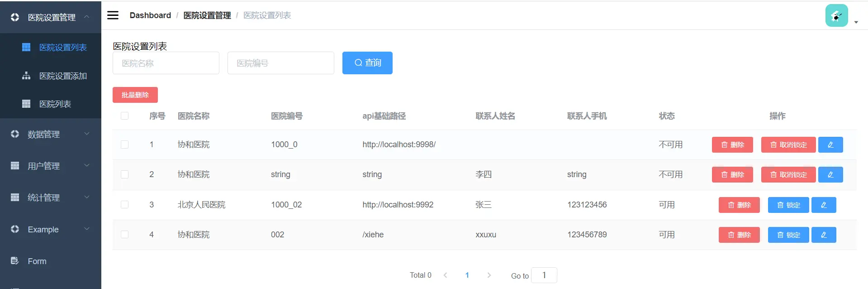Delete row 2 with 删除 button

pos(732,174)
